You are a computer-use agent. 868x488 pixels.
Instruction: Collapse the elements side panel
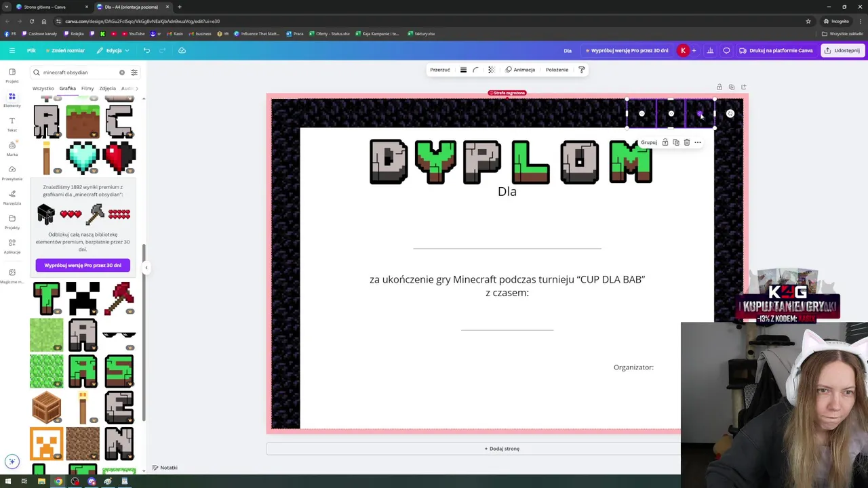pyautogui.click(x=146, y=268)
